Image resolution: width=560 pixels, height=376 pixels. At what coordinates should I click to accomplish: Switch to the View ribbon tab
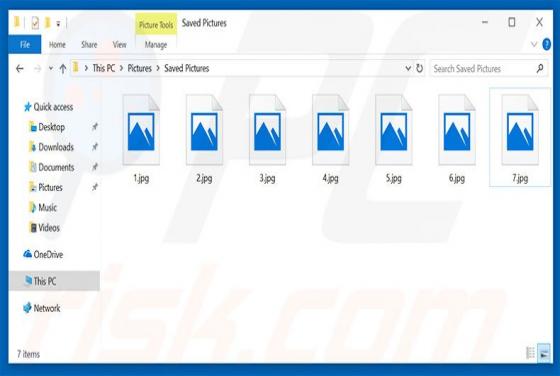click(119, 45)
